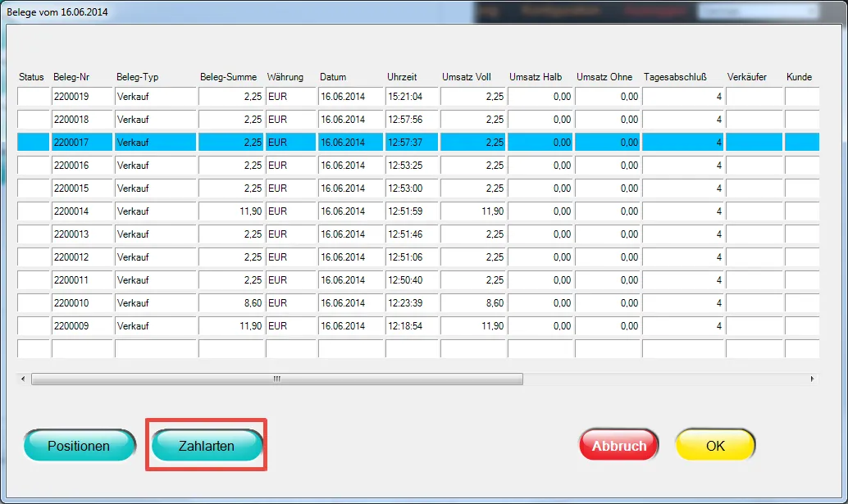This screenshot has height=504, width=848.
Task: Select receipt row 2200014
Action: [x=82, y=211]
